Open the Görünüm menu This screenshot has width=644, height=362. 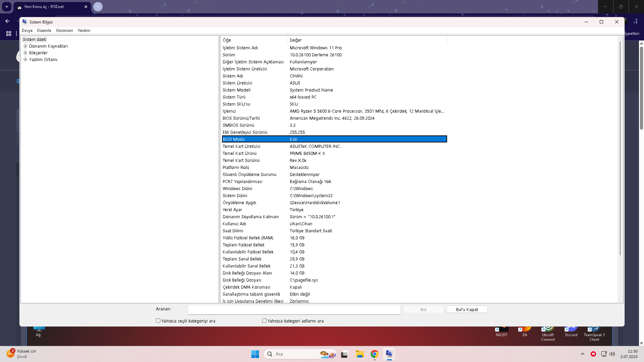pos(64,31)
